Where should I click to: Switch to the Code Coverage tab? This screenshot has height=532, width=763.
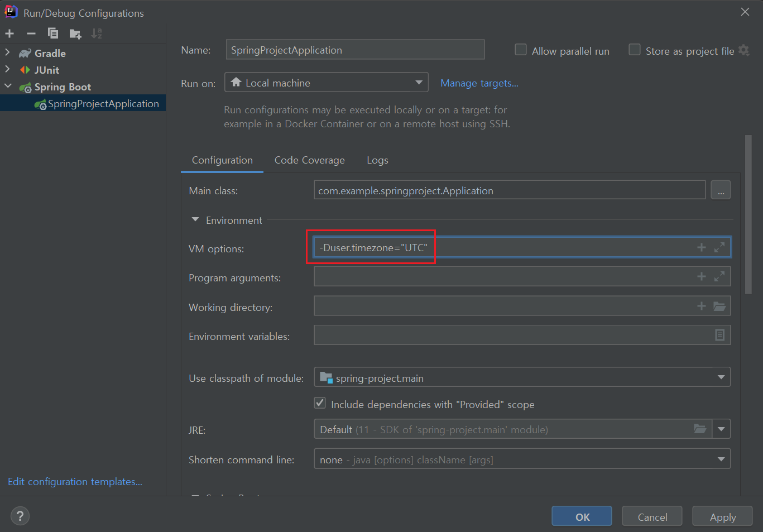tap(310, 160)
